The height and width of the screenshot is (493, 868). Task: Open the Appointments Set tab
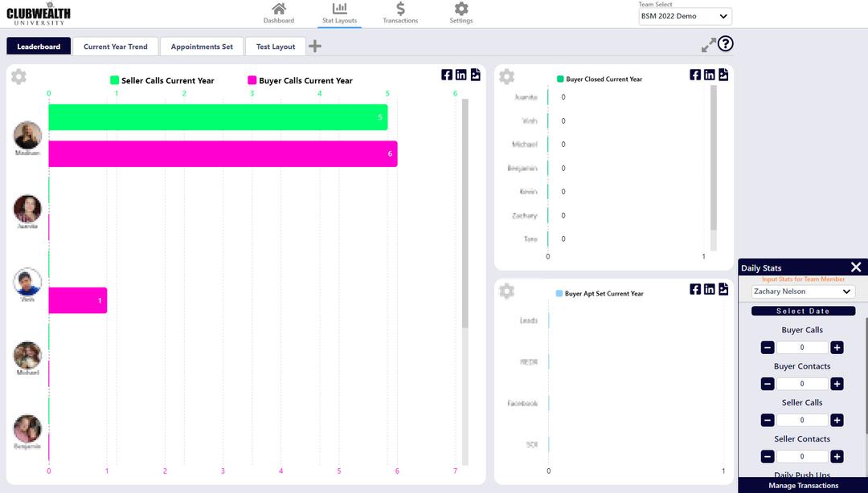202,47
